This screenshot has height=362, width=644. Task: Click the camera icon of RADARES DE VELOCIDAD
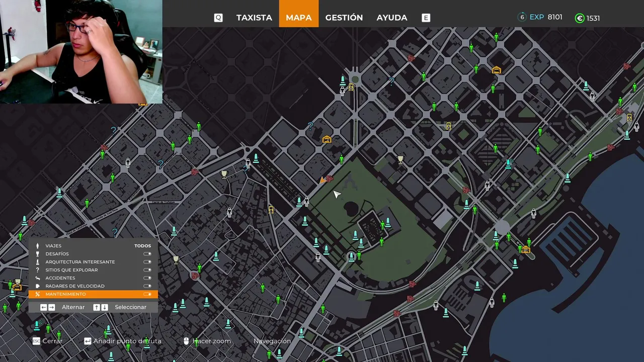click(37, 286)
